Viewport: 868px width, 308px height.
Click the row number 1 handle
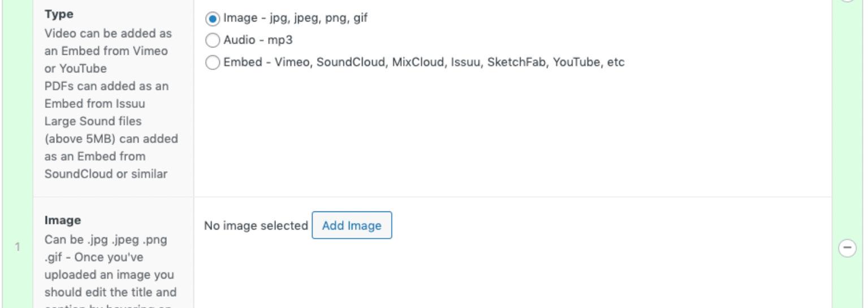pos(18,247)
